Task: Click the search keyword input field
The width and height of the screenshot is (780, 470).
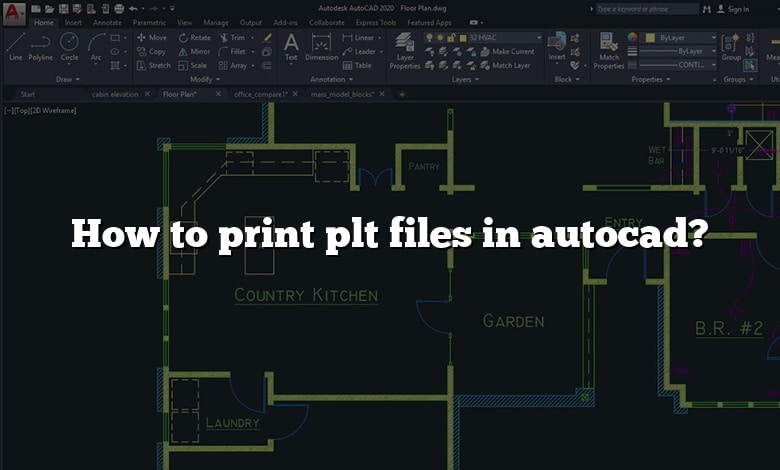Action: pos(647,9)
